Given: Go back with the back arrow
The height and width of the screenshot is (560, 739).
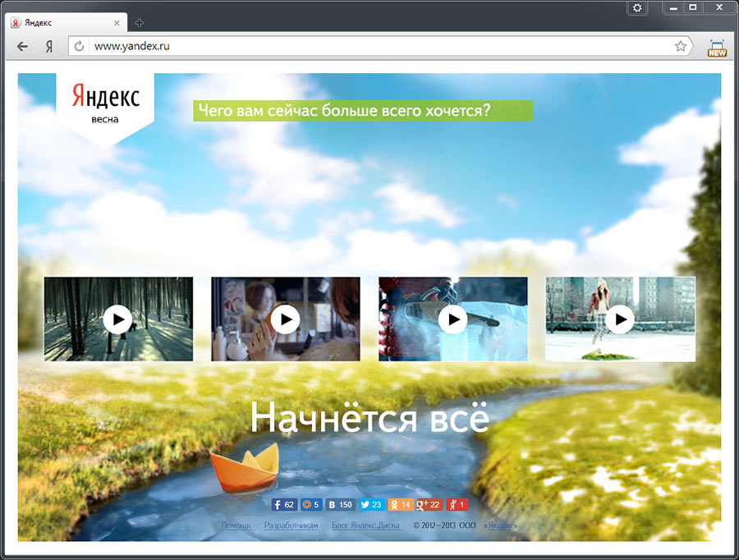Looking at the screenshot, I should click(x=22, y=47).
